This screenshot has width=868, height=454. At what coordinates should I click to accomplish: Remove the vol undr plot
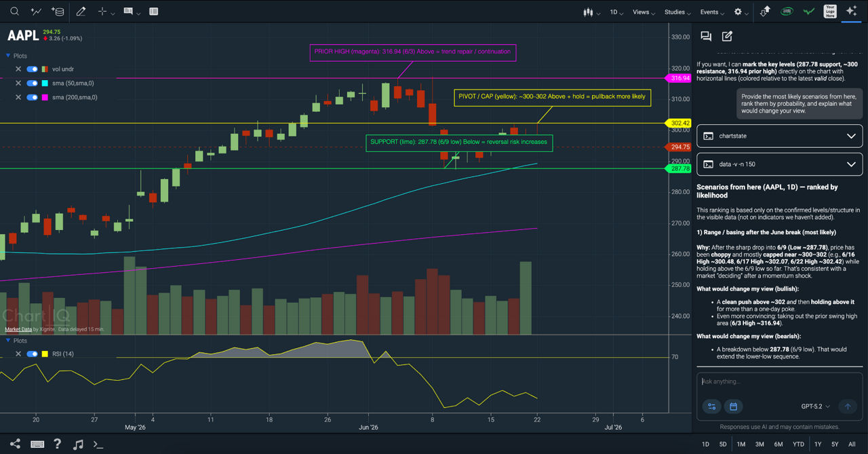coord(18,69)
